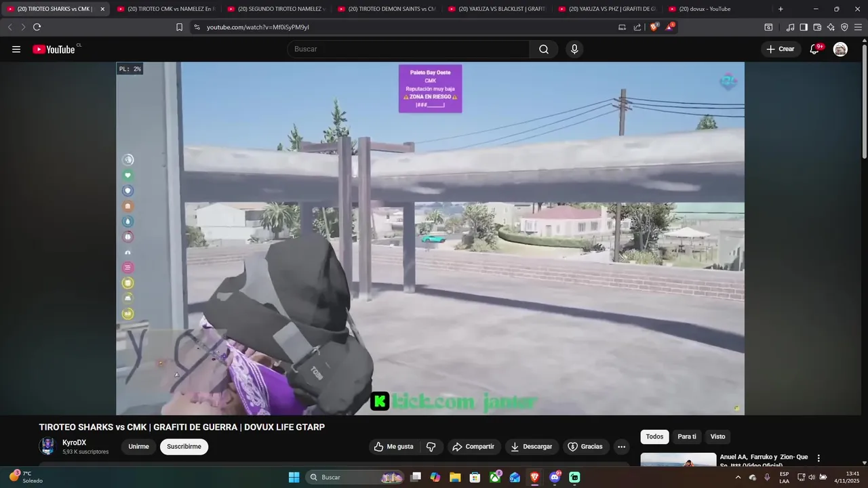Open Leo AI sparkle icon
This screenshot has height=488, width=868.
[831, 27]
